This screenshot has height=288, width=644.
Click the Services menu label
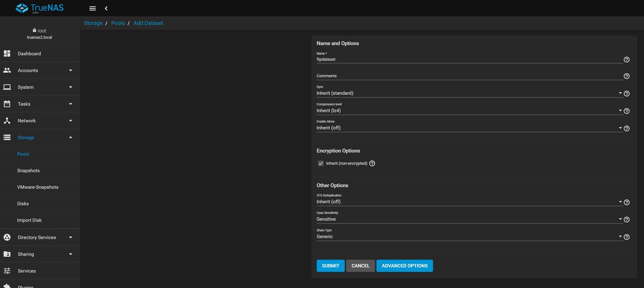(x=27, y=271)
